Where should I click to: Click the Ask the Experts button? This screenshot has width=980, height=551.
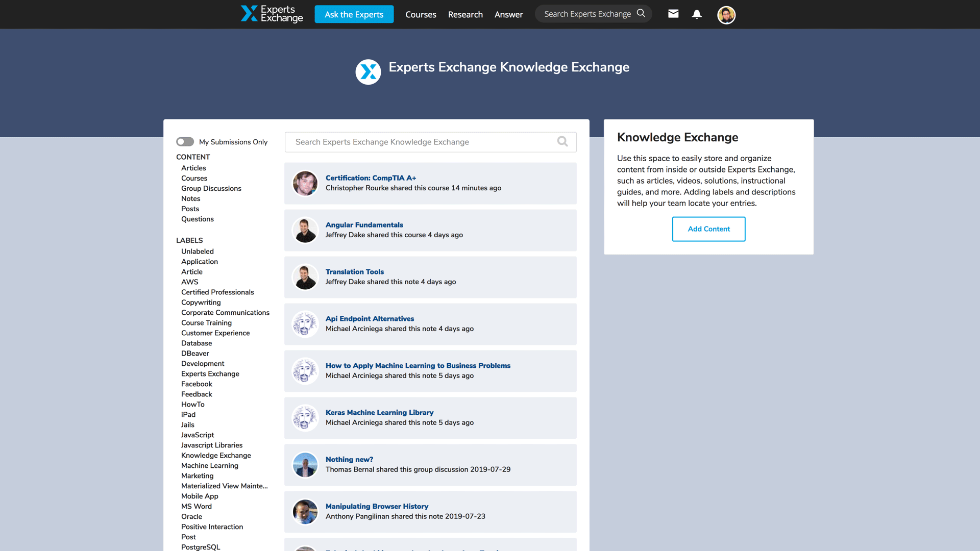click(354, 14)
